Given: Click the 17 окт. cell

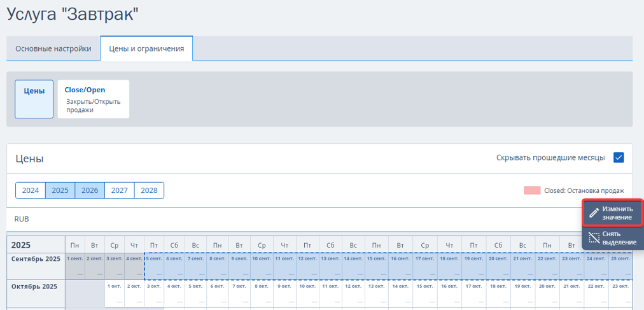Looking at the screenshot, I should (x=474, y=293).
